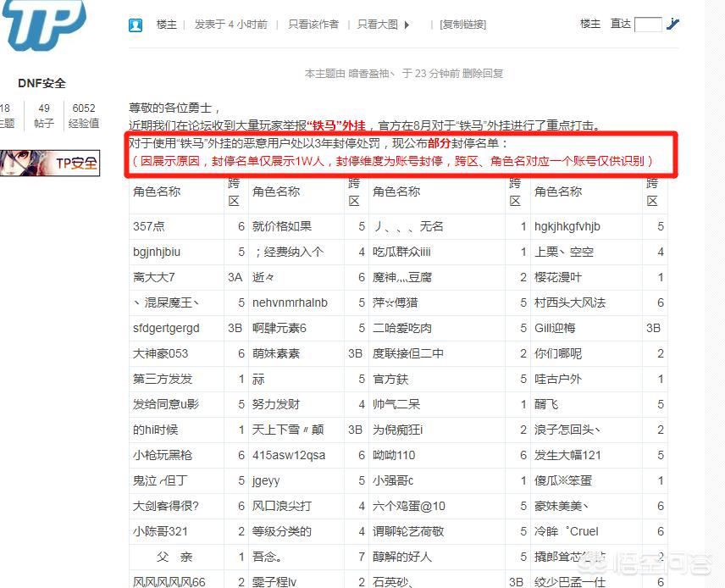Click cell 发生大幅121
The width and height of the screenshot is (725, 588).
567,455
